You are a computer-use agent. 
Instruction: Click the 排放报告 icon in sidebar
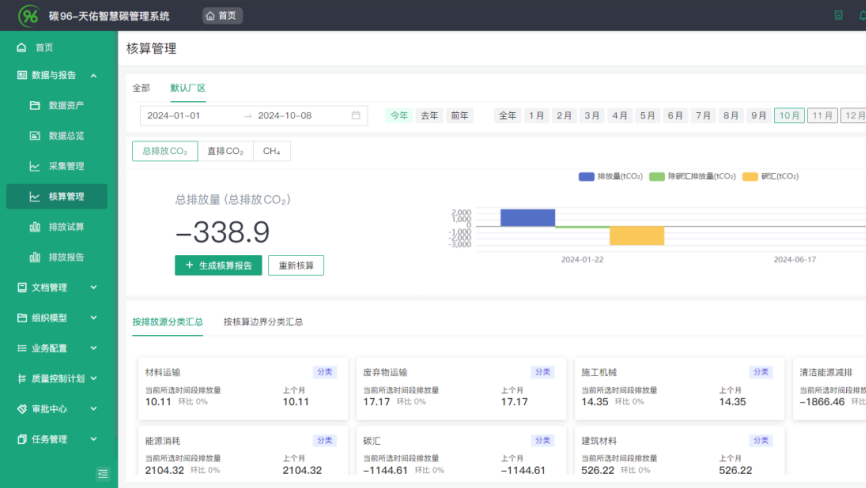[x=35, y=257]
